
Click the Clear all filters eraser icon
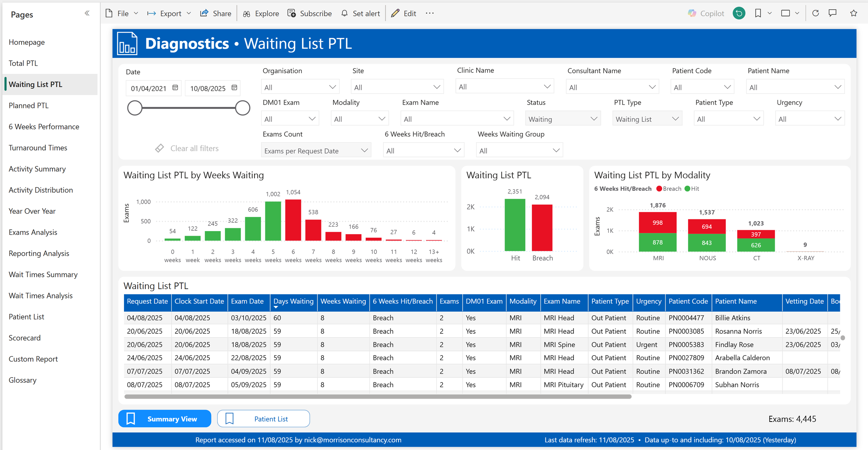click(x=159, y=148)
